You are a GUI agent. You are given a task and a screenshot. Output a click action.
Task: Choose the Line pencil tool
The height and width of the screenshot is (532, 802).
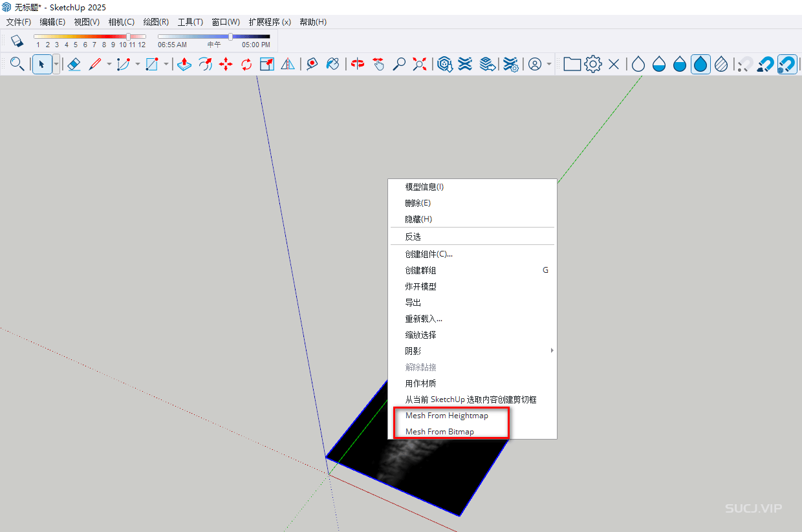coord(95,64)
